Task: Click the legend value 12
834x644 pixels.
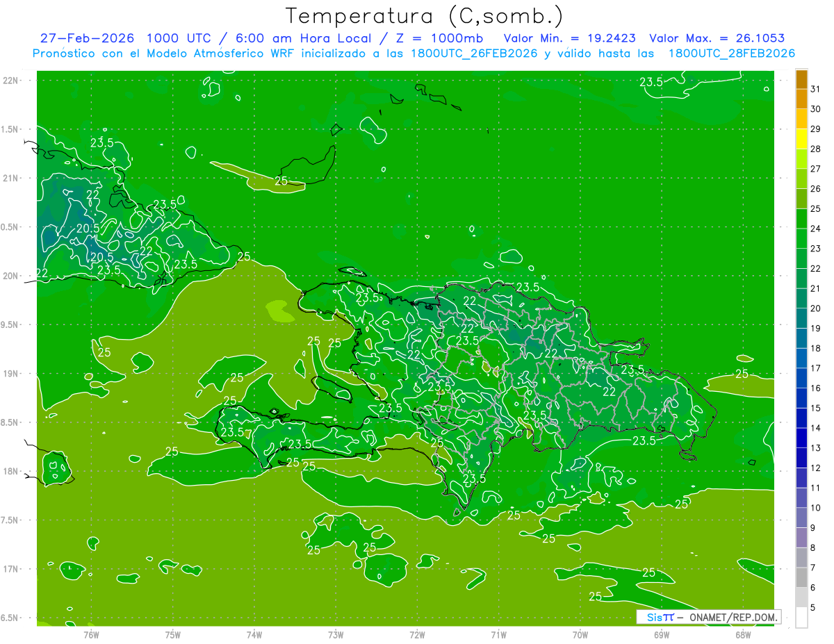Action: point(816,468)
